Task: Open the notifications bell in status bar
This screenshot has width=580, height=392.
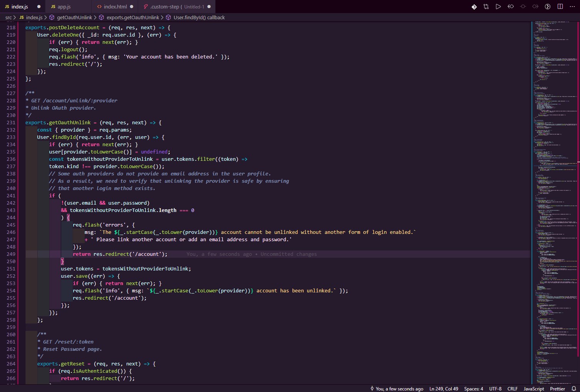Action: click(x=573, y=389)
